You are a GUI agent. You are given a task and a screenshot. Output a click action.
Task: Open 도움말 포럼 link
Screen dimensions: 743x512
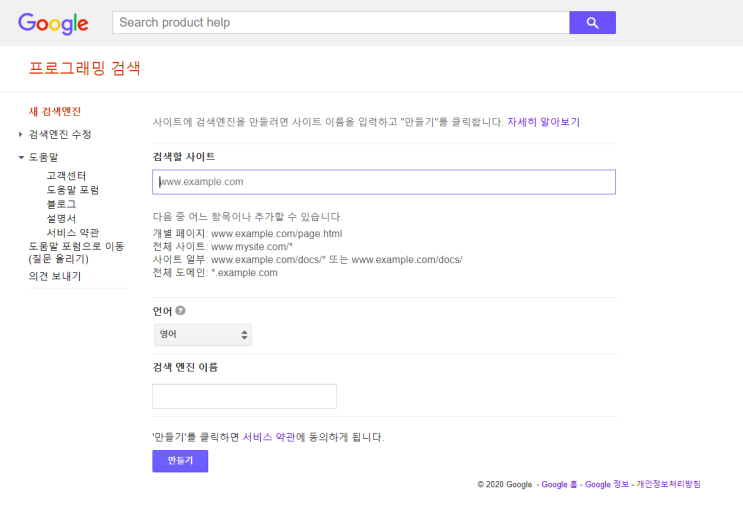pos(72,190)
